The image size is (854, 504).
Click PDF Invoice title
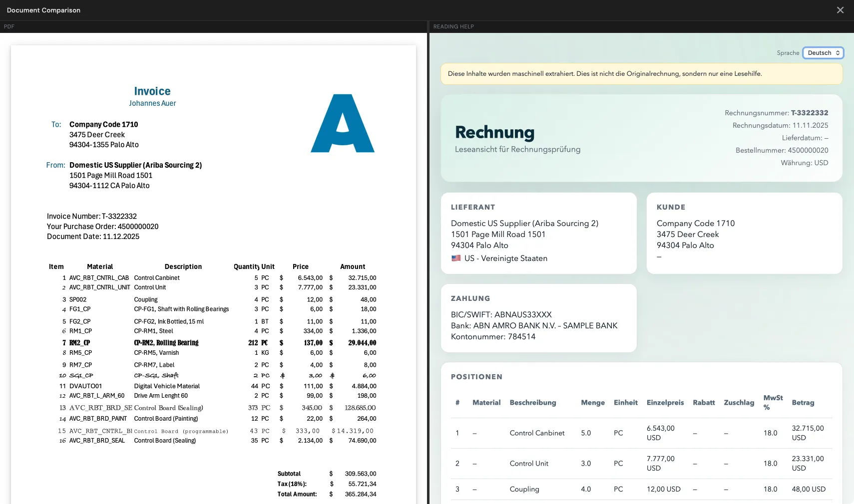click(x=152, y=91)
